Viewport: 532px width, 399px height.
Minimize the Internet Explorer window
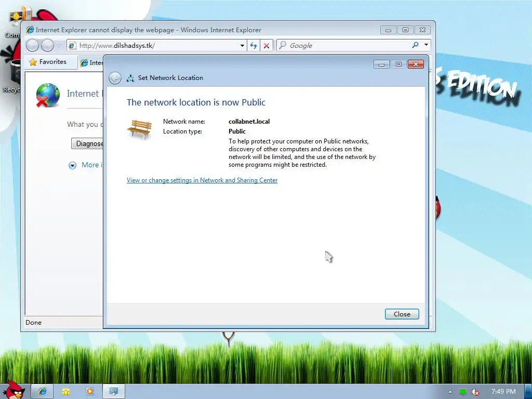(x=388, y=30)
